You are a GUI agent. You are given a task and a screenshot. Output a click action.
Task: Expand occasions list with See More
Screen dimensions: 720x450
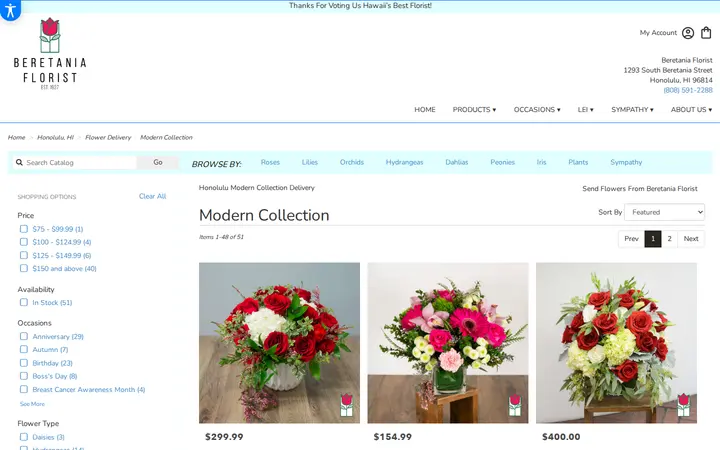pyautogui.click(x=32, y=404)
